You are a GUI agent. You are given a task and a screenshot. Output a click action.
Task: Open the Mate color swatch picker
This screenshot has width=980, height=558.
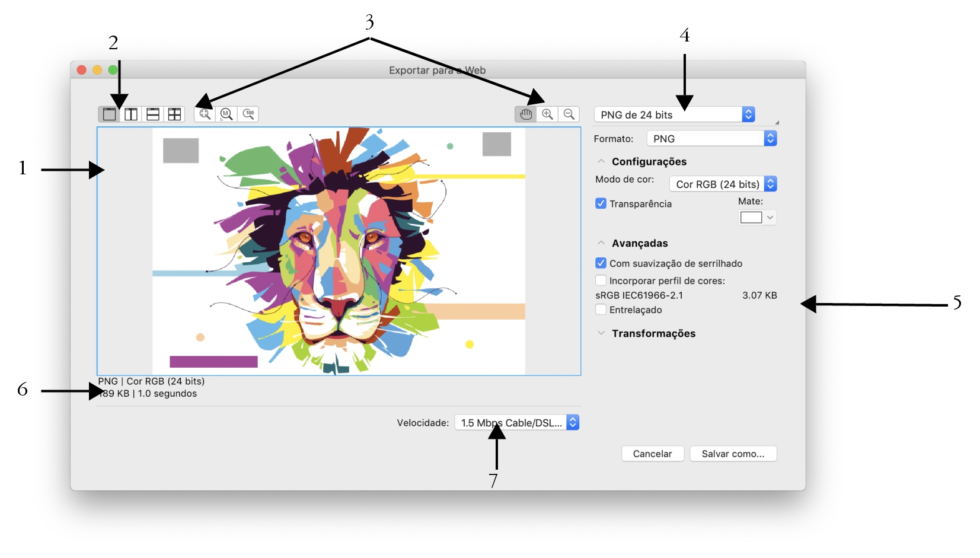(757, 218)
